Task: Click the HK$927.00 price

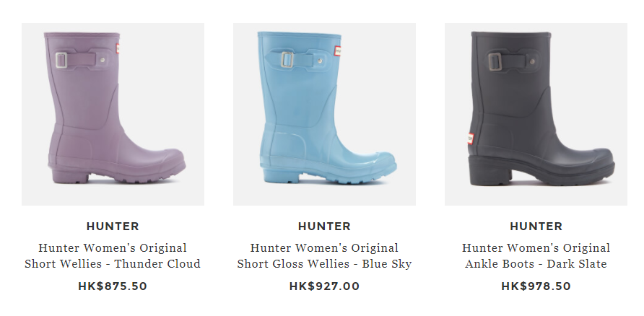Action: 324,286
